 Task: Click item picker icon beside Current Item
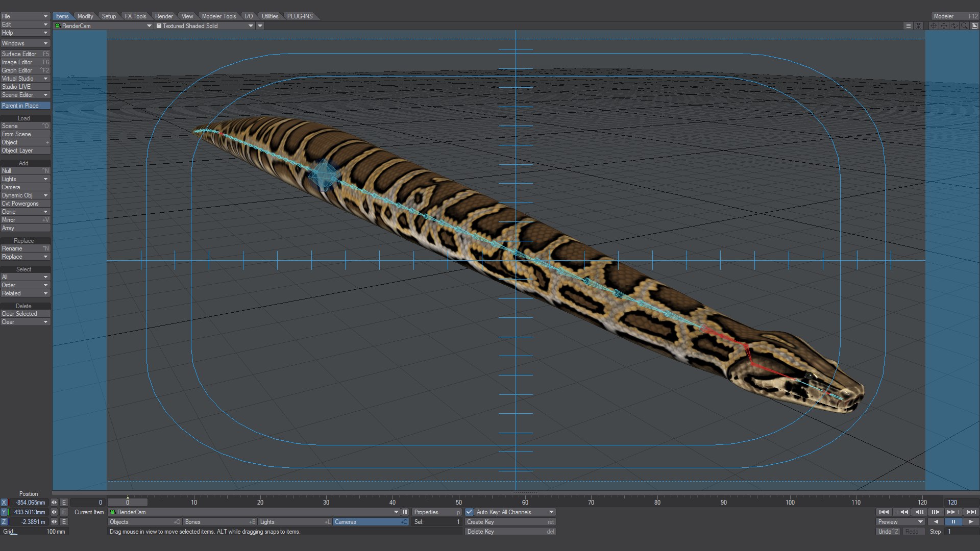click(x=405, y=512)
